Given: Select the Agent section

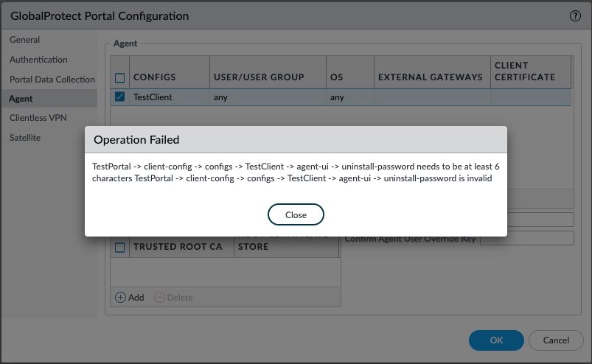Looking at the screenshot, I should coord(21,98).
